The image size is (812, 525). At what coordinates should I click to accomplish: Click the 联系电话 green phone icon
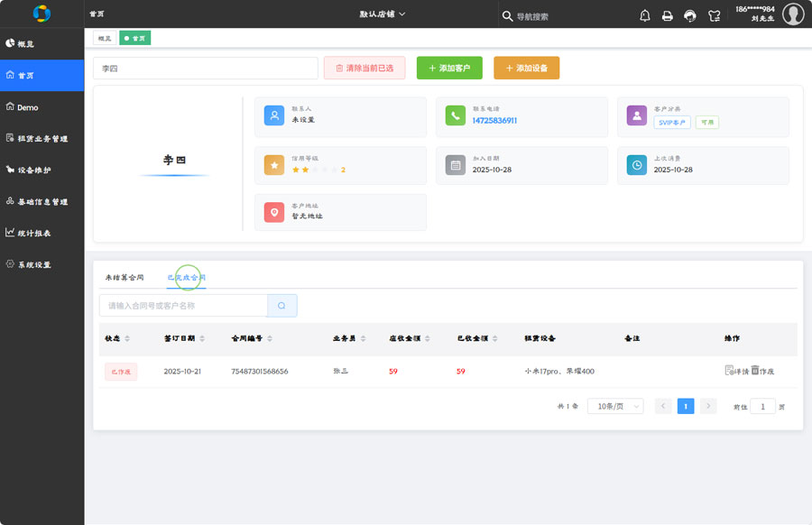(456, 115)
